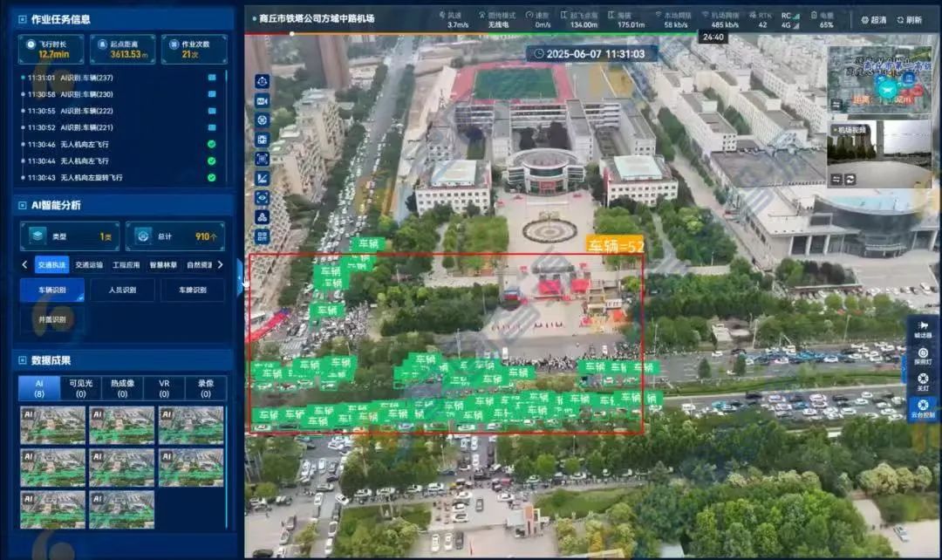Screen dimensions: 942x560
Task: Enable 车牌识别 license plate recognition
Action: click(192, 290)
